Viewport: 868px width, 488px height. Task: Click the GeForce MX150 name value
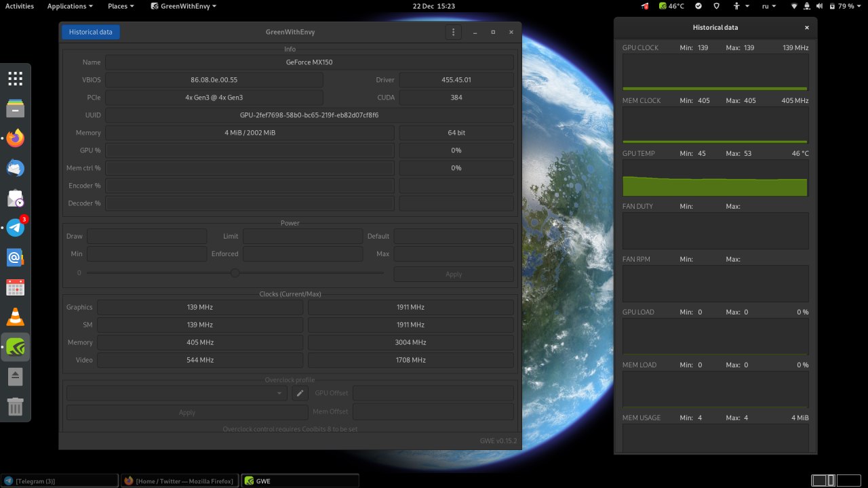click(309, 62)
